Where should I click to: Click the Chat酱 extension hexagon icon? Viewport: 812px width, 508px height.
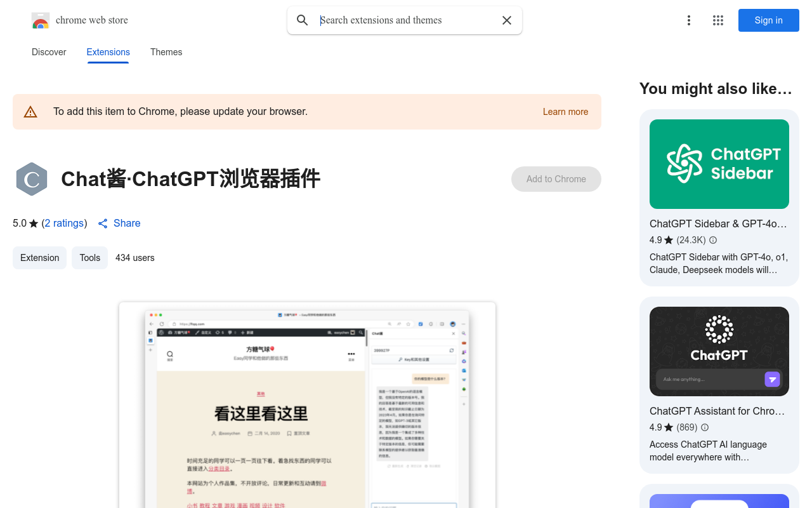coord(32,179)
